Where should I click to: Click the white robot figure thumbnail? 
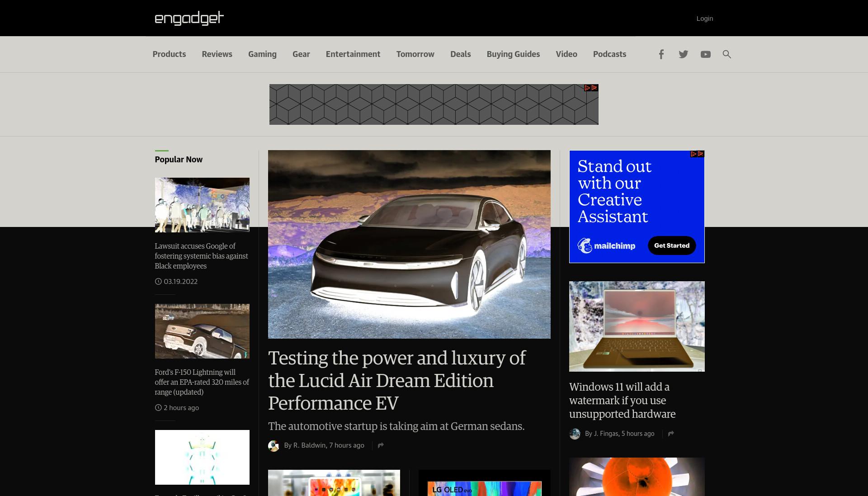pos(202,457)
